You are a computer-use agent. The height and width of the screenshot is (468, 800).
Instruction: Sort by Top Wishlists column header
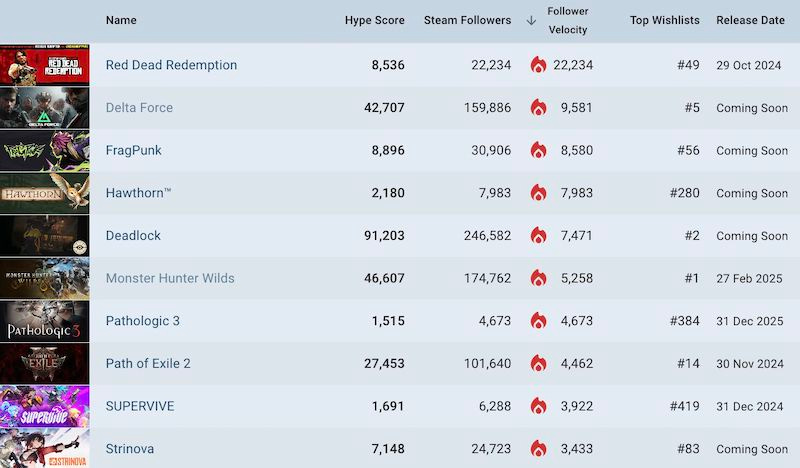[x=664, y=20]
